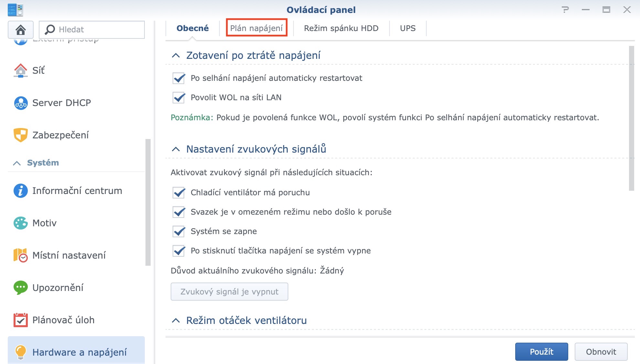Collapse the Nastavení zvukových signálů section
The height and width of the screenshot is (364, 640).
click(176, 149)
